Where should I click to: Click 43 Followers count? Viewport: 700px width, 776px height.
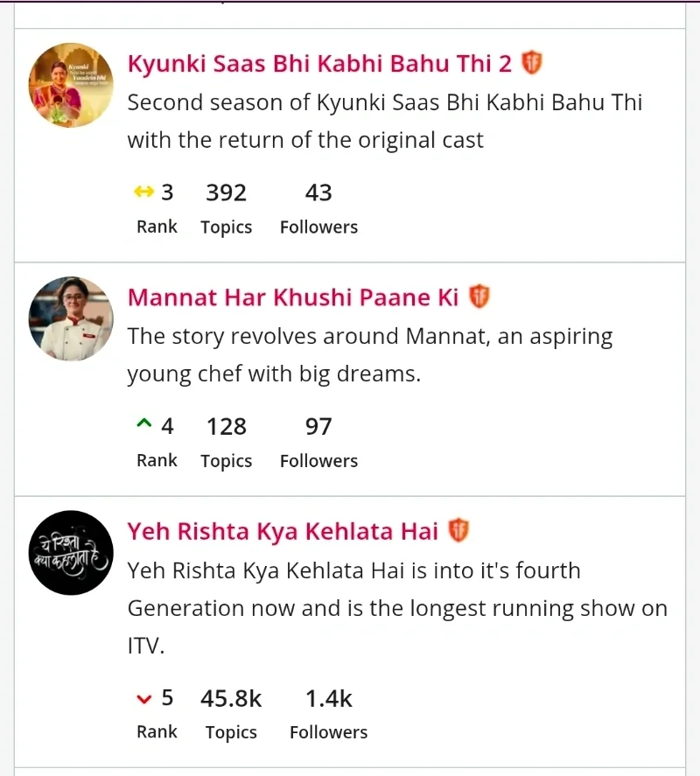318,193
